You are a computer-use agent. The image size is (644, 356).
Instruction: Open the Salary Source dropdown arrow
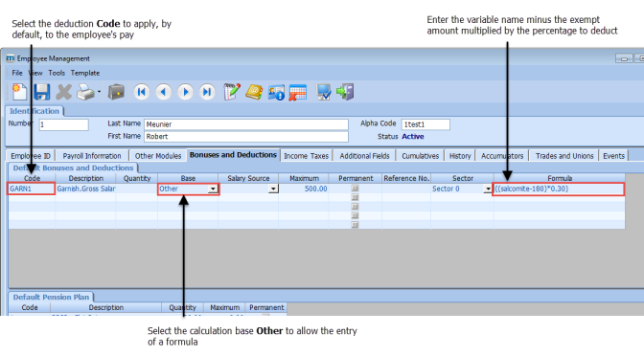(273, 189)
